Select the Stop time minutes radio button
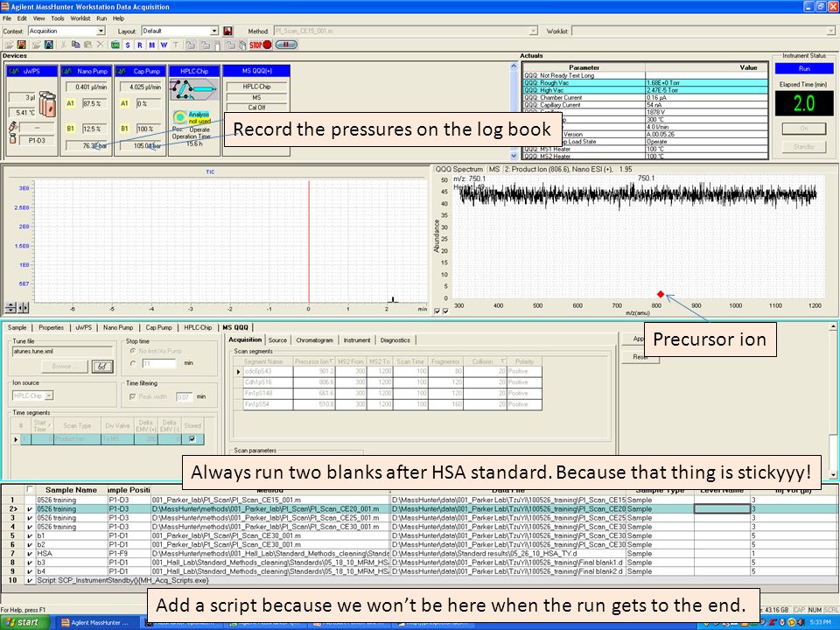 [133, 363]
